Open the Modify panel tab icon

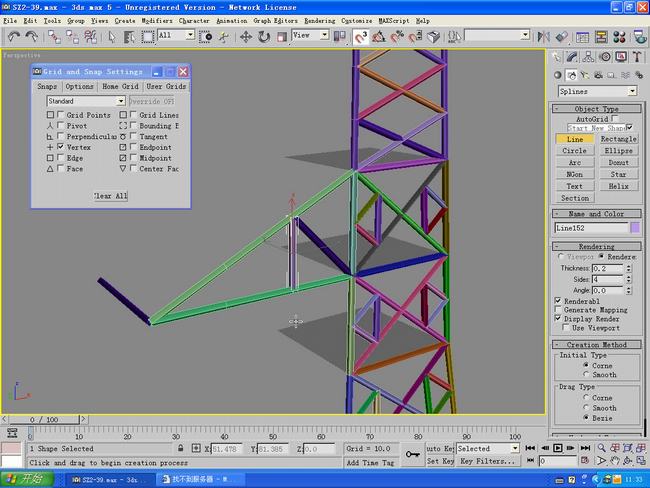point(572,57)
